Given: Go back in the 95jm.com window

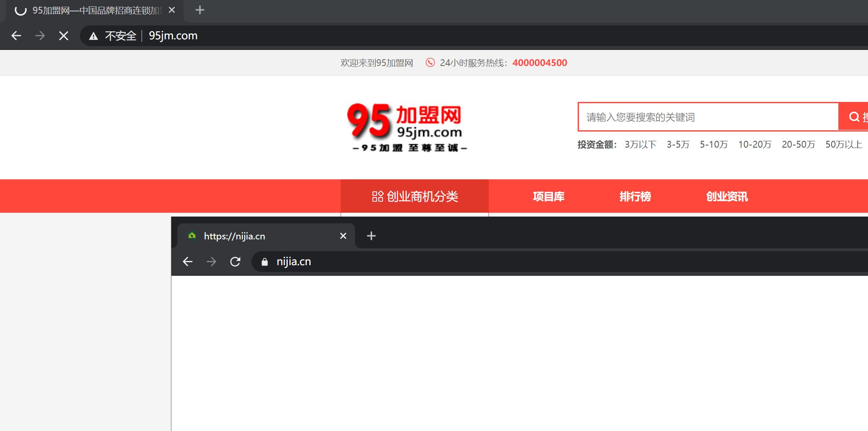Looking at the screenshot, I should coord(16,36).
